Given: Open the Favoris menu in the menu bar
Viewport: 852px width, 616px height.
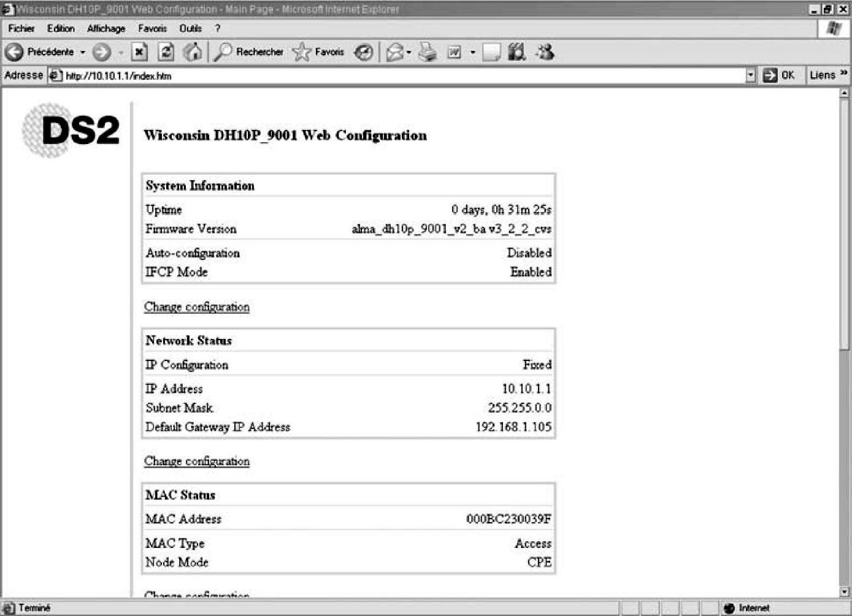Looking at the screenshot, I should pos(152,29).
